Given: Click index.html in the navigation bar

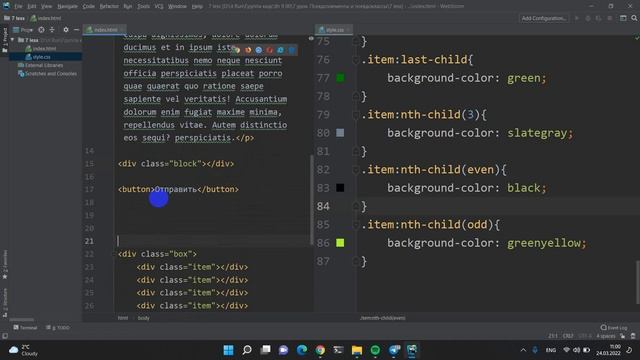Looking at the screenshot, I should (x=46, y=18).
